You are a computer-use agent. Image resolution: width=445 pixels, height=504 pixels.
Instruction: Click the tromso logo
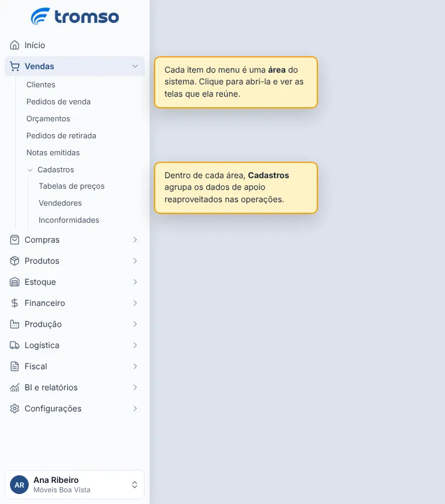coord(75,16)
